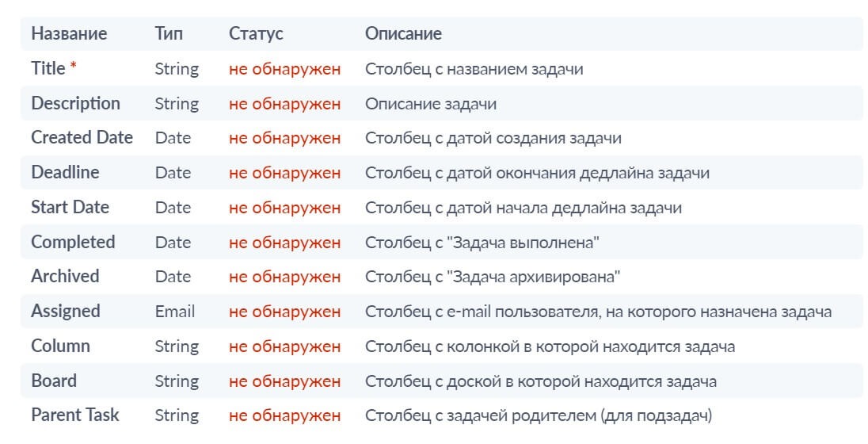Click 'не обнаружен' status in Title row
Image resolution: width=868 pixels, height=444 pixels.
284,69
